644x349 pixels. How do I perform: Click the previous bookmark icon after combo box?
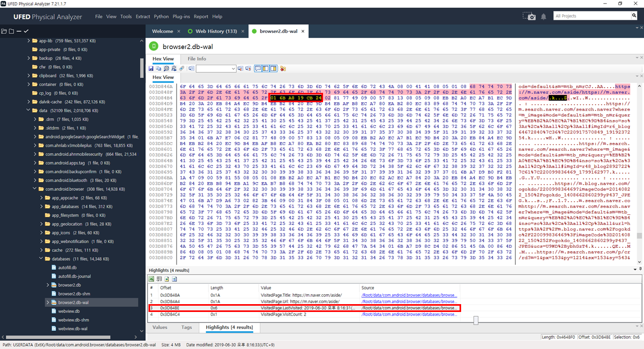[241, 68]
